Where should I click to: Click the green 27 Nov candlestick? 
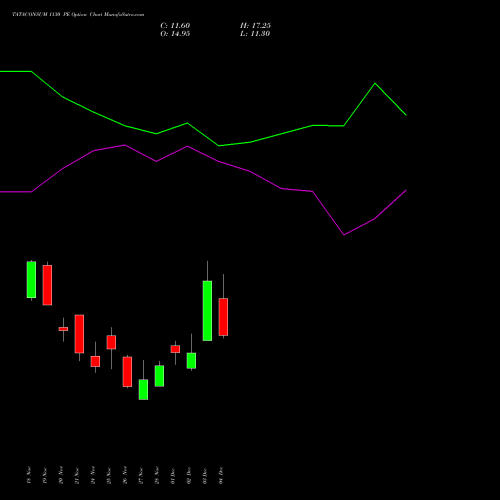coord(143,389)
